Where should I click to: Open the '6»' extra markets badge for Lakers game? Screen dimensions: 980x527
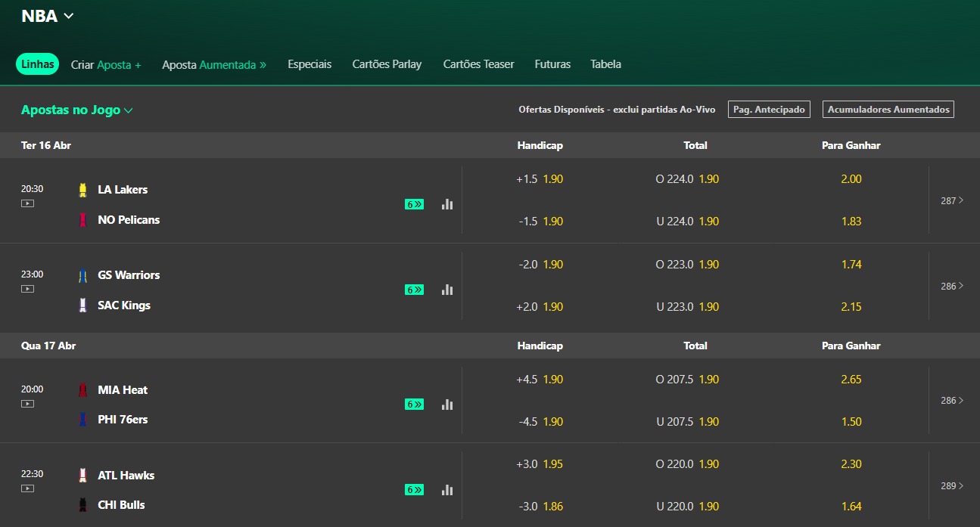tap(413, 203)
